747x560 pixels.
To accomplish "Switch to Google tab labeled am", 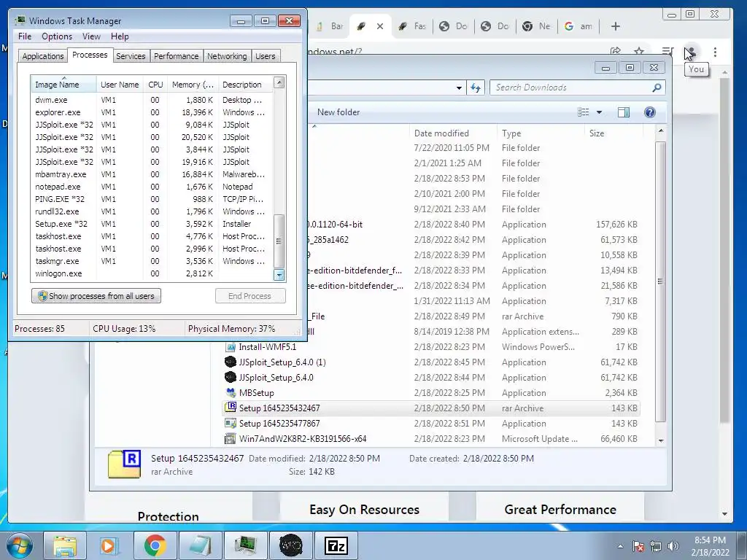I will click(578, 26).
